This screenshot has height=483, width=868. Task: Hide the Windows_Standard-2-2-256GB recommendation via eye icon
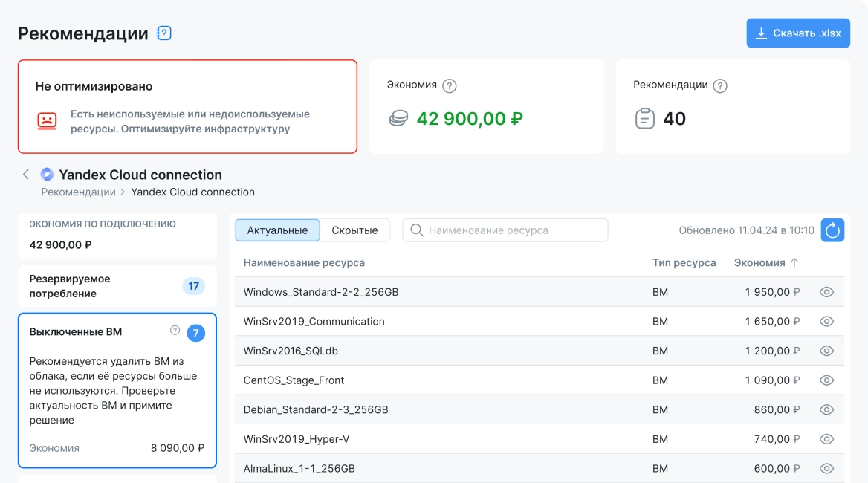pos(826,291)
